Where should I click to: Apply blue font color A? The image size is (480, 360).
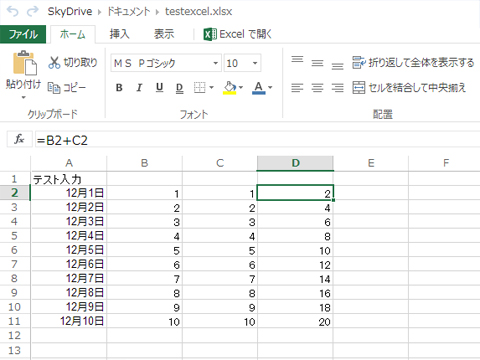click(258, 88)
